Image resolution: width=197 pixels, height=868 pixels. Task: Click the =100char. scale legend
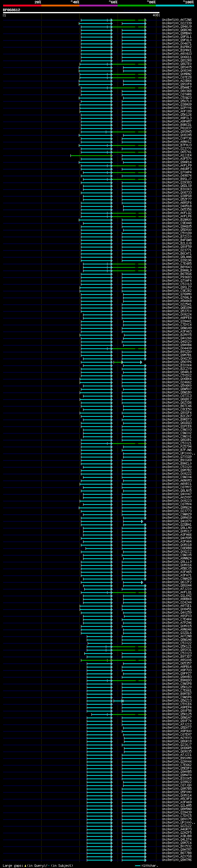(x=146, y=865)
